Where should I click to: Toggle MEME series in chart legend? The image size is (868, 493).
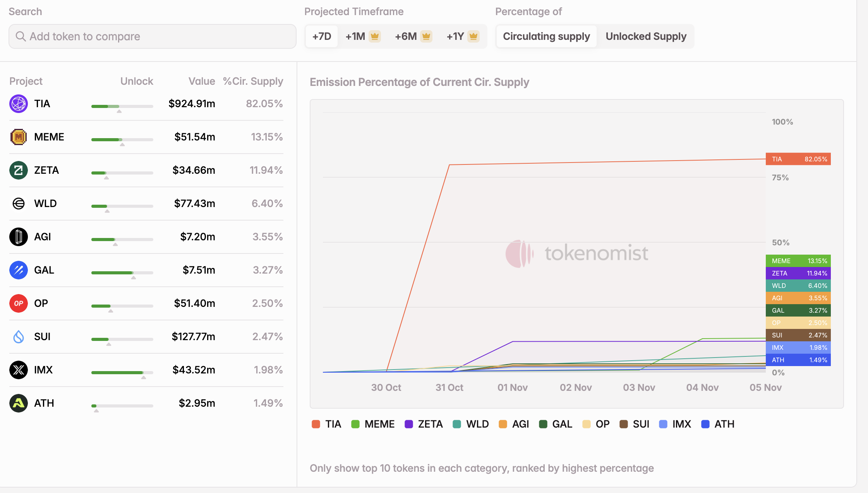tap(373, 424)
